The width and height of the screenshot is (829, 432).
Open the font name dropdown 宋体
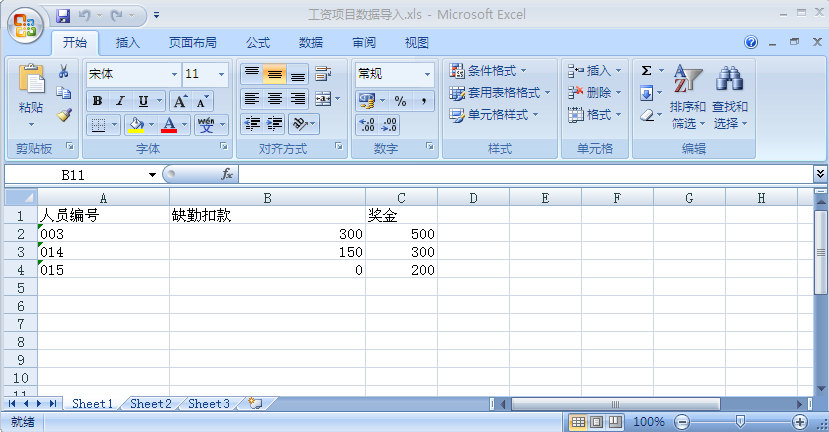point(174,74)
